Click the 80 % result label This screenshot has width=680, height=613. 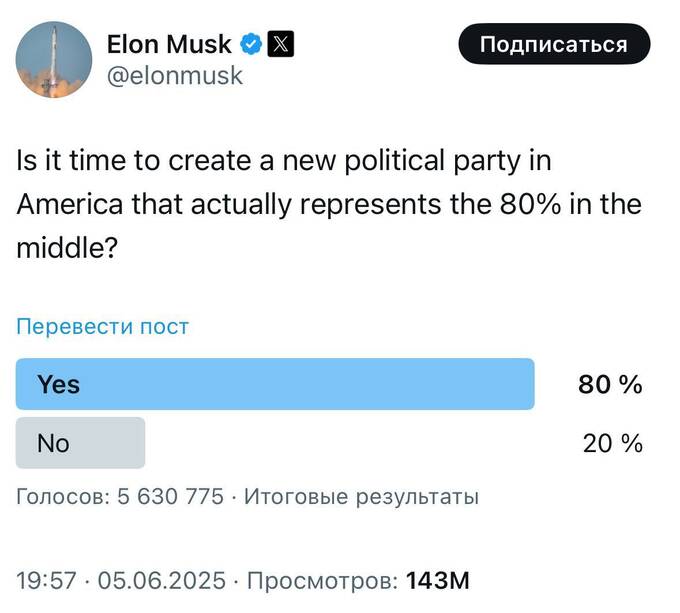tap(610, 385)
